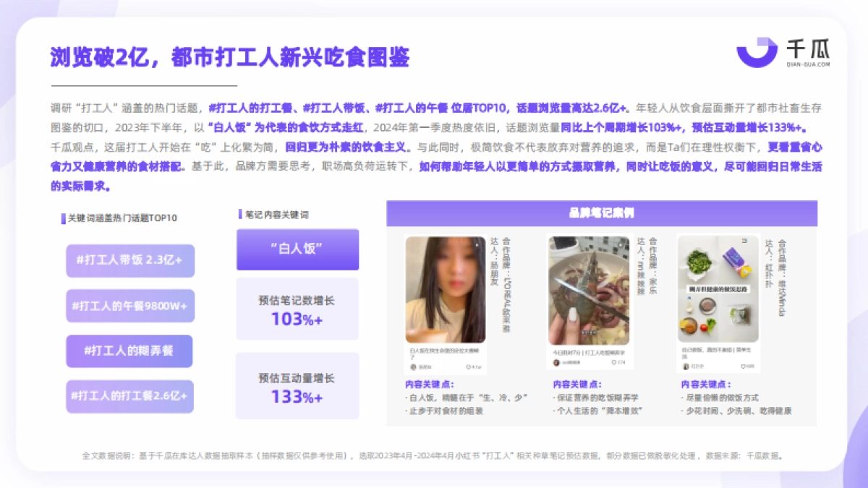Image resolution: width=868 pixels, height=488 pixels.
Task: Click the video play badge on 红扑扑's thumbnail
Action: click(744, 241)
